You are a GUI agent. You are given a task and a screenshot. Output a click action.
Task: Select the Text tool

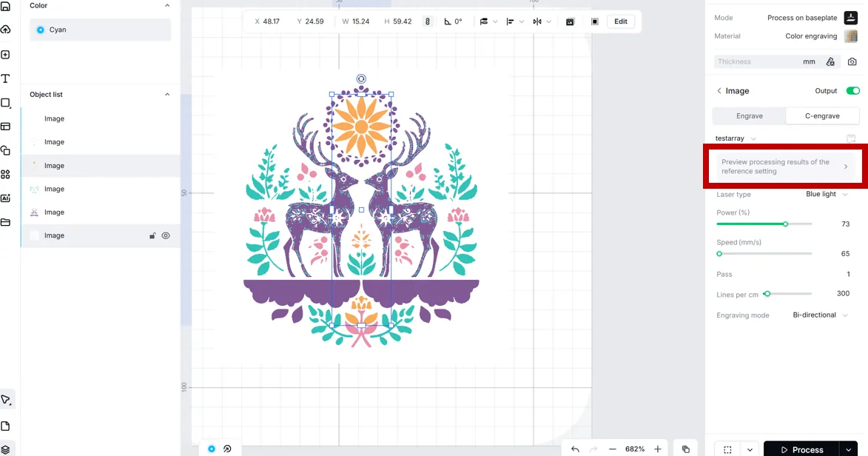pyautogui.click(x=5, y=78)
